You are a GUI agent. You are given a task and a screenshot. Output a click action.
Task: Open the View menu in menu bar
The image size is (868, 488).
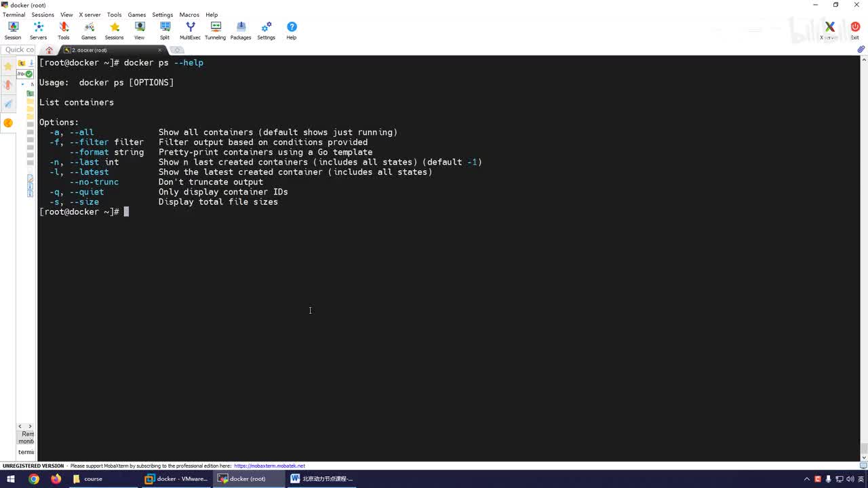(66, 15)
